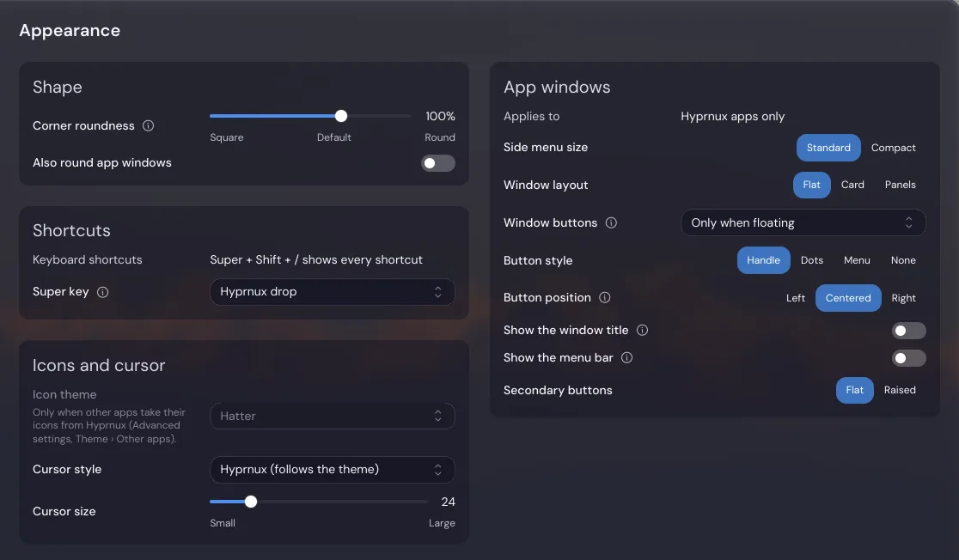Click the Shape section heading
The width and height of the screenshot is (959, 560).
point(57,88)
